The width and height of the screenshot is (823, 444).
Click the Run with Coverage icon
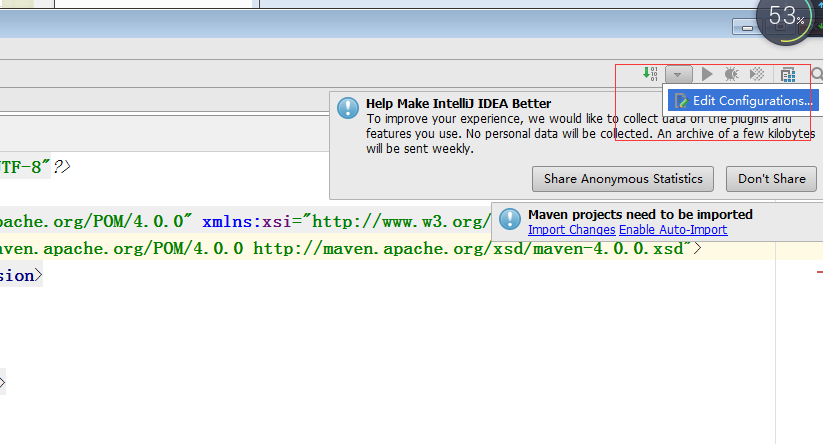coord(757,74)
